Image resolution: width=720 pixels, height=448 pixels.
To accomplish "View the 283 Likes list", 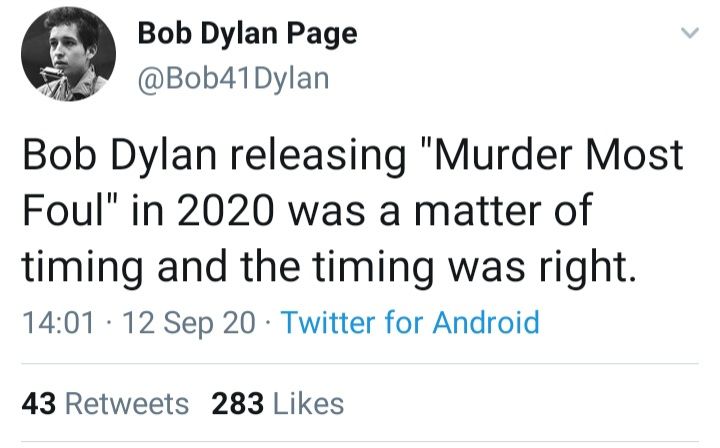I will 277,403.
